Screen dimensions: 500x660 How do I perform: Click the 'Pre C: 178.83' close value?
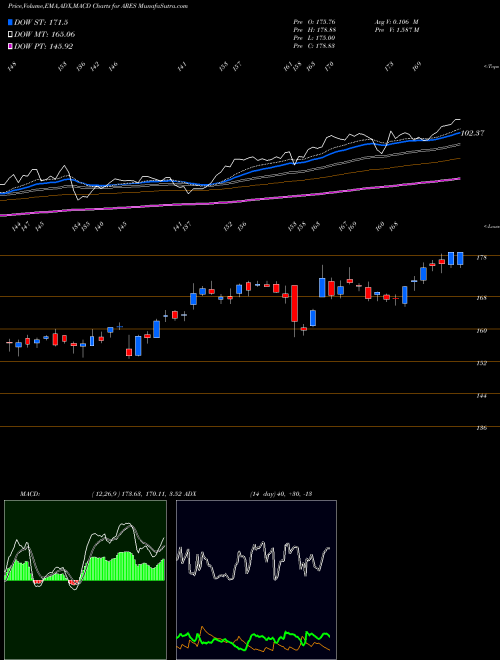[x=314, y=46]
